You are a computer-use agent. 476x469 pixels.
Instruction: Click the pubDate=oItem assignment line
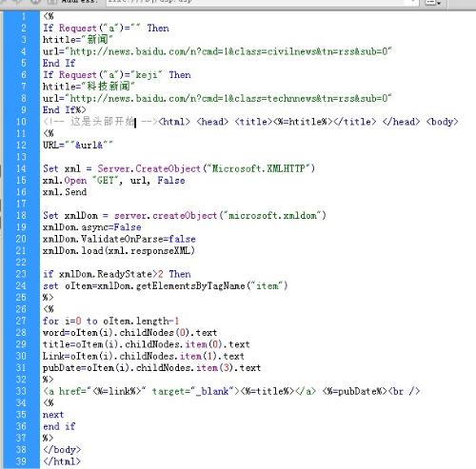tap(151, 368)
